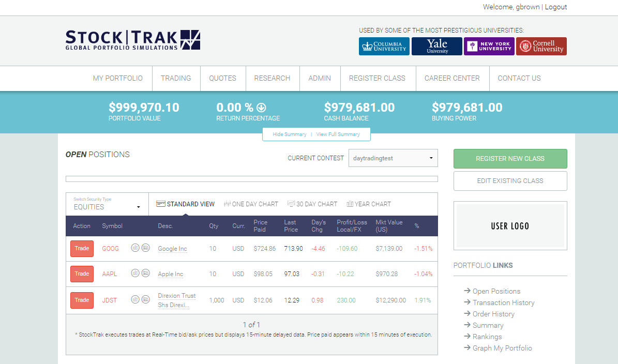This screenshot has width=618, height=364.
Task: Click the arrow icon beside Transaction History
Action: [468, 302]
